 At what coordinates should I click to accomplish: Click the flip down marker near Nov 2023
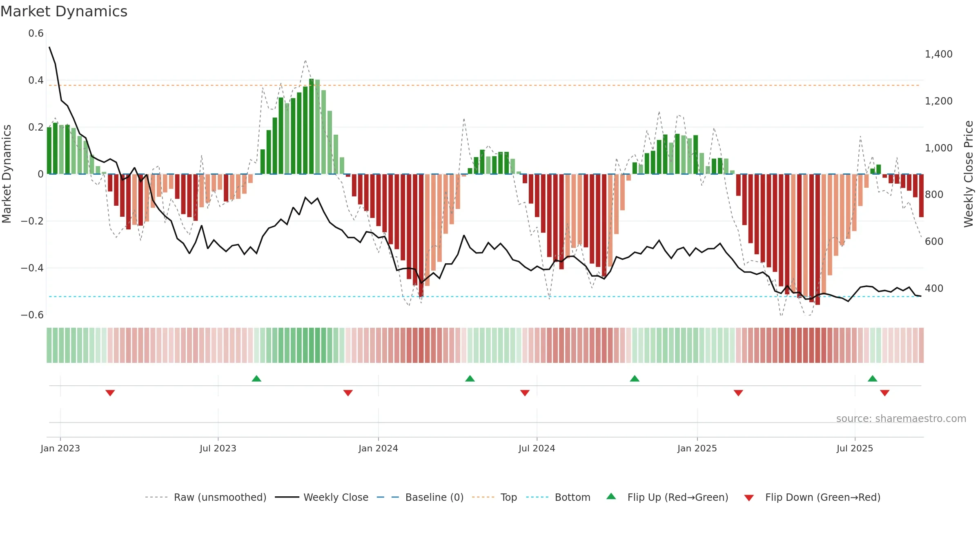(348, 393)
